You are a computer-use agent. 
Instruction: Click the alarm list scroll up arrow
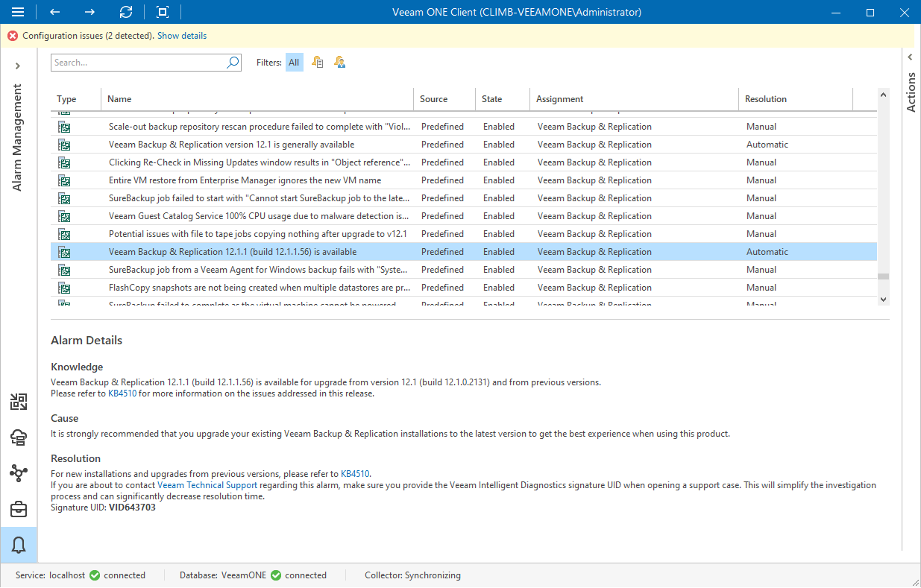coord(884,95)
